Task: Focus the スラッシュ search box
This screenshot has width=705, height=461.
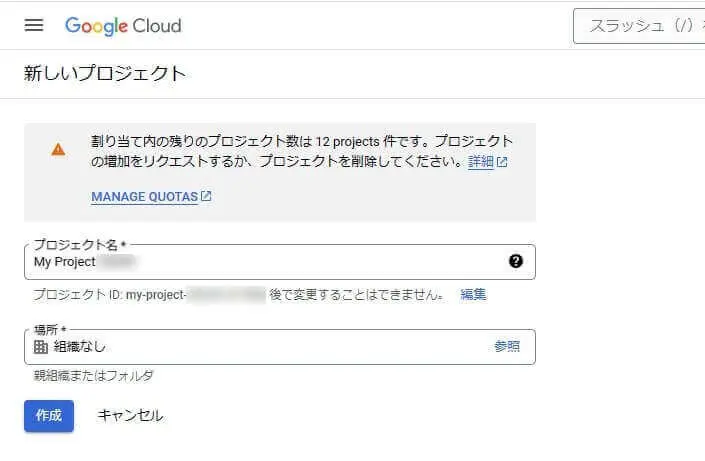Action: (640, 26)
